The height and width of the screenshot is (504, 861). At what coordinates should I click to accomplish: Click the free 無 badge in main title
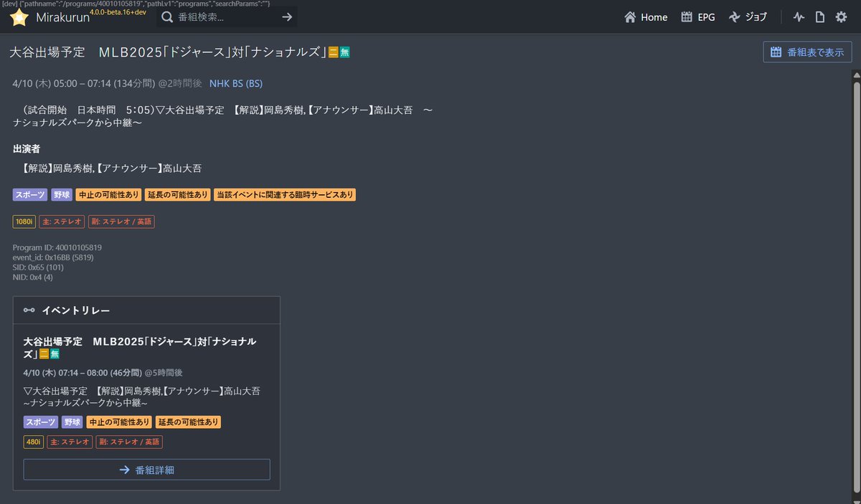coord(345,52)
